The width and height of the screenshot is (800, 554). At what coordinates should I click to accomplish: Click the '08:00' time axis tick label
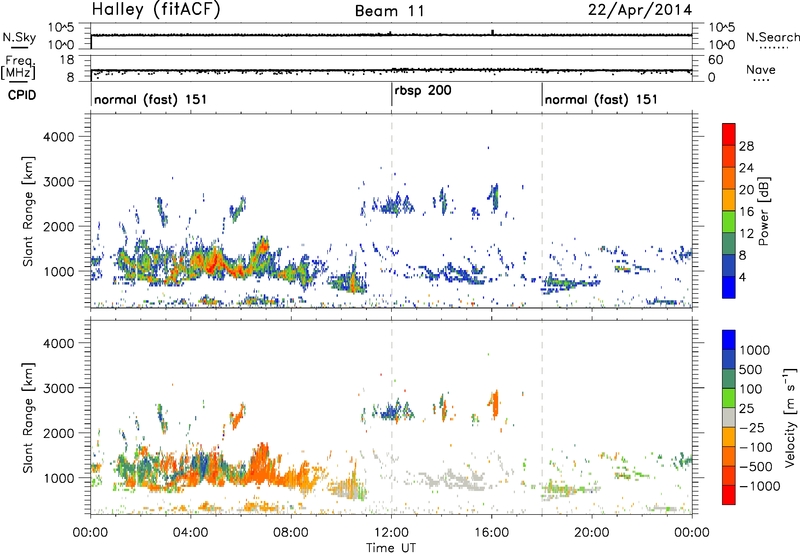pyautogui.click(x=291, y=533)
